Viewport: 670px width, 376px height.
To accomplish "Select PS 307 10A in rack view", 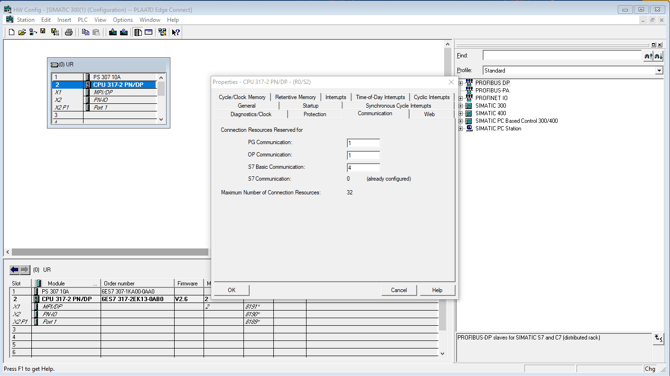I will (107, 77).
